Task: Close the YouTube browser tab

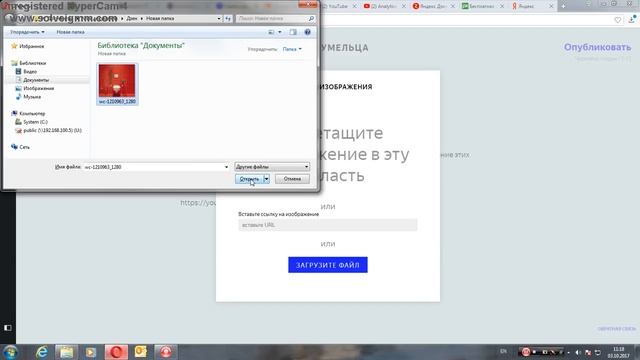Action: (x=355, y=6)
